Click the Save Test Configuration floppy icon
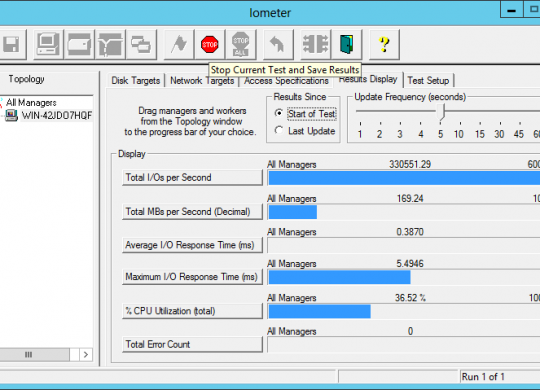The height and width of the screenshot is (390, 540). [x=11, y=44]
